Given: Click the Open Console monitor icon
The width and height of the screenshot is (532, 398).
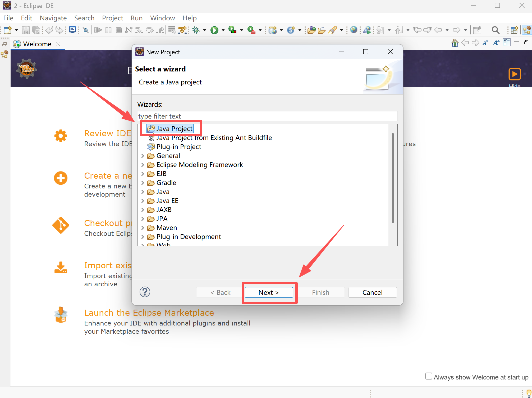Looking at the screenshot, I should tap(72, 30).
